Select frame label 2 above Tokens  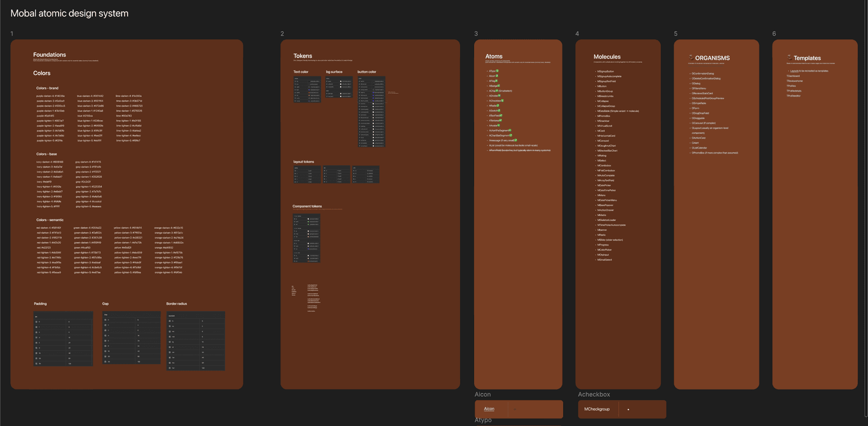(x=282, y=34)
